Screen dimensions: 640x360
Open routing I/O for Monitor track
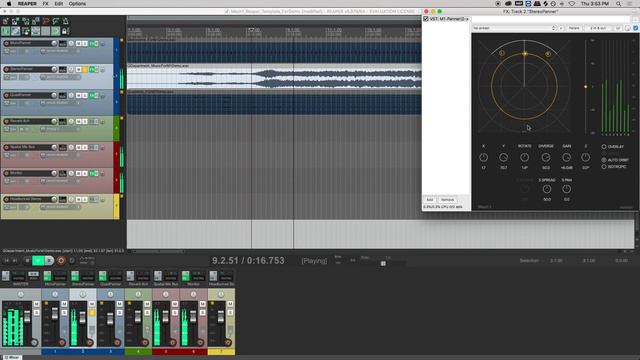click(x=62, y=173)
